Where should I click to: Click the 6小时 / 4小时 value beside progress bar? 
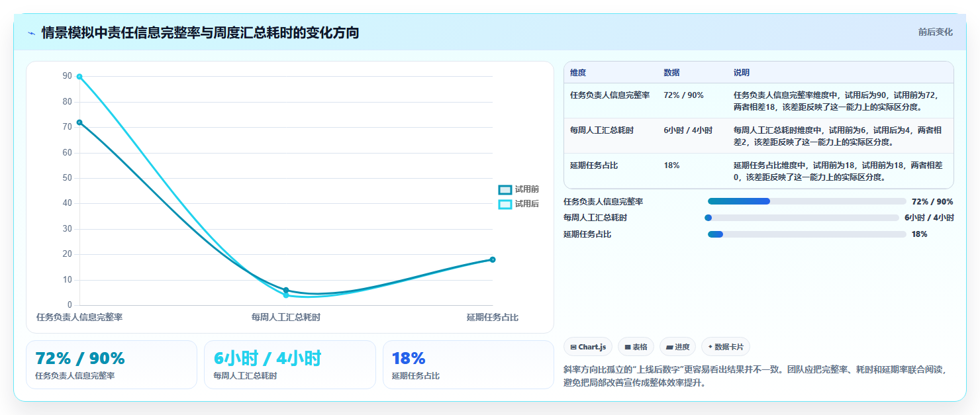(x=929, y=217)
